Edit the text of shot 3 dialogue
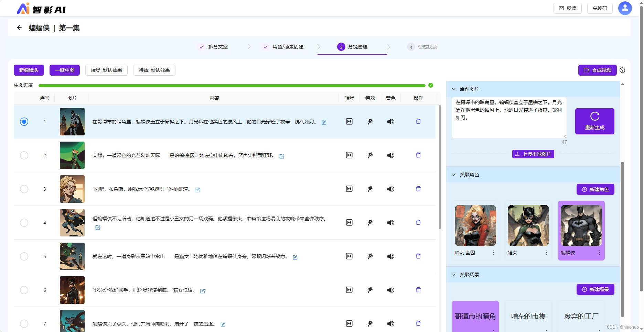Screen dimensions: 644x332 click(x=198, y=190)
